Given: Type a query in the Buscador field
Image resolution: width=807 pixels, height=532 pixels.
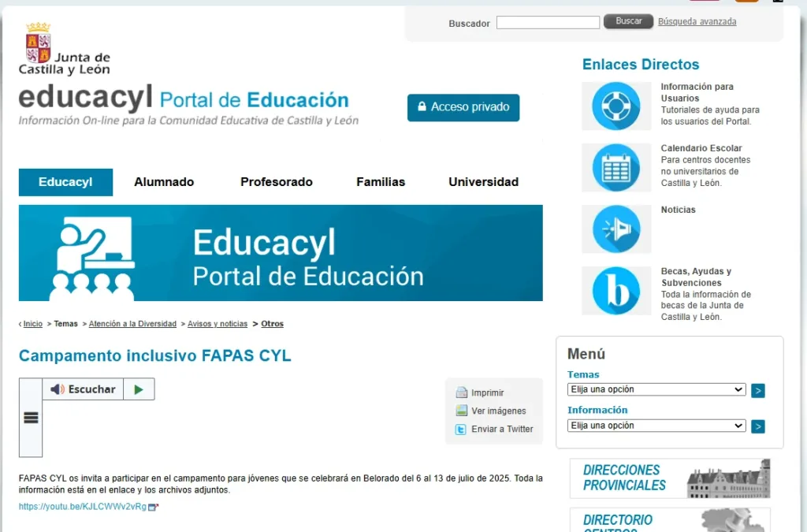Looking at the screenshot, I should click(x=547, y=22).
